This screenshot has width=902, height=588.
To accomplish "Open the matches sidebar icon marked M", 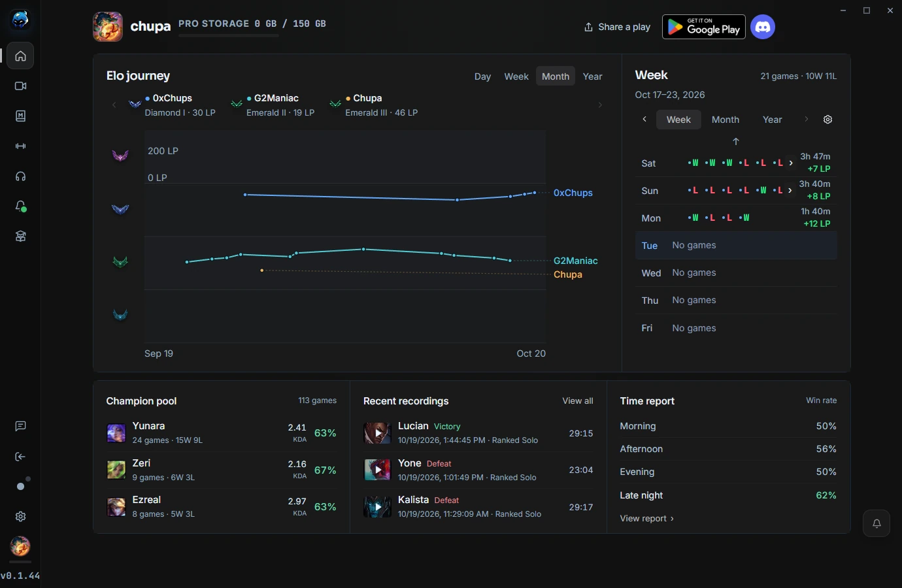I will (x=20, y=116).
